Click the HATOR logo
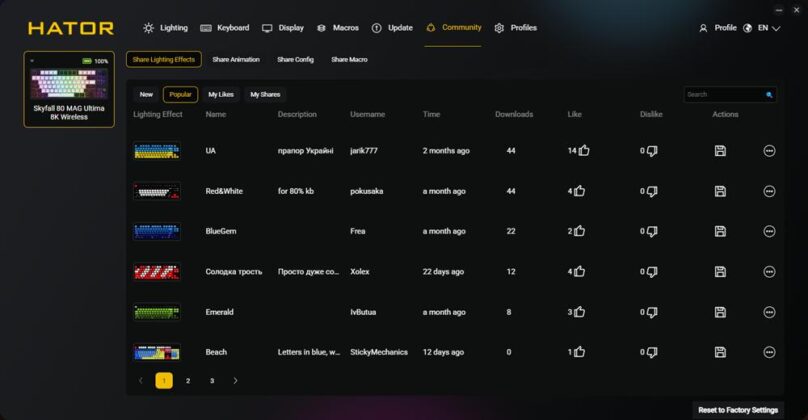Image resolution: width=808 pixels, height=420 pixels. tap(71, 28)
